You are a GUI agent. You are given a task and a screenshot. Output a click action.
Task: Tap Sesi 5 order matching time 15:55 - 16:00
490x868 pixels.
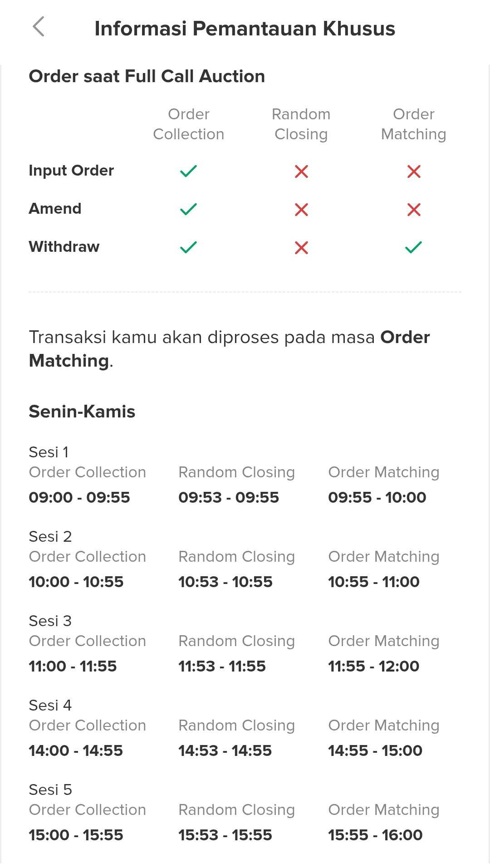[x=375, y=835]
